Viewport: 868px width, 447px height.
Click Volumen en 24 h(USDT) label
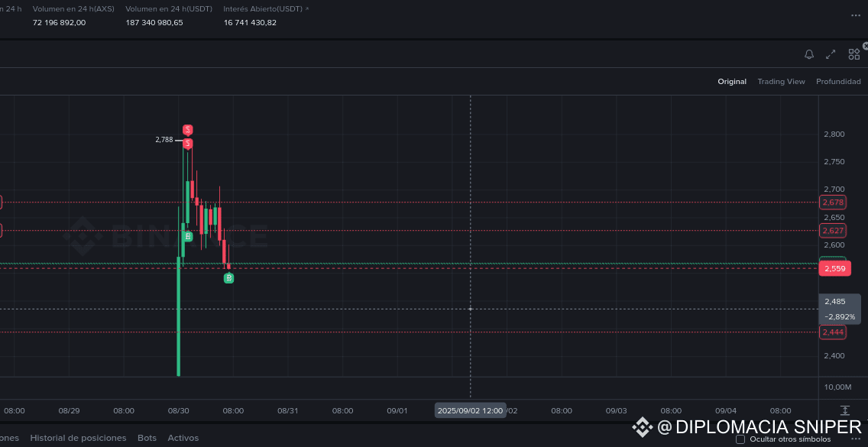(x=169, y=9)
